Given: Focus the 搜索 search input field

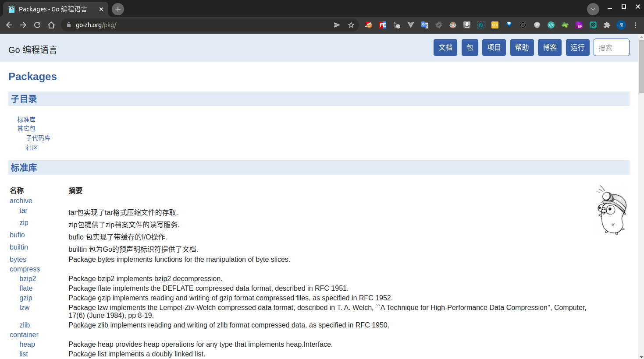Looking at the screenshot, I should pos(611,47).
